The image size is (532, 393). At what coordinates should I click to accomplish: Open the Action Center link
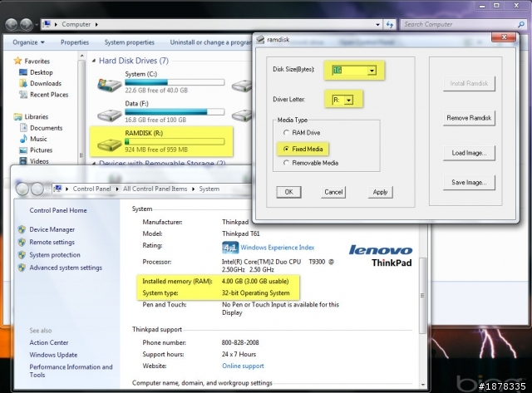[49, 342]
